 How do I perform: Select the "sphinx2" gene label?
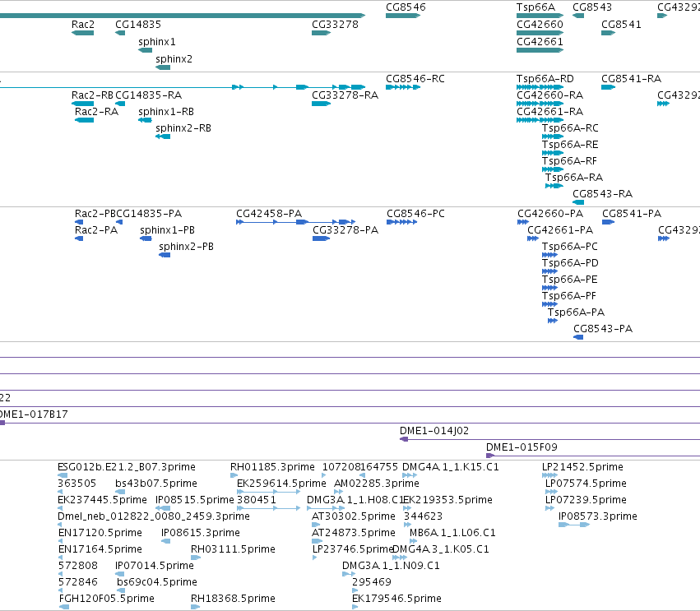pyautogui.click(x=174, y=59)
